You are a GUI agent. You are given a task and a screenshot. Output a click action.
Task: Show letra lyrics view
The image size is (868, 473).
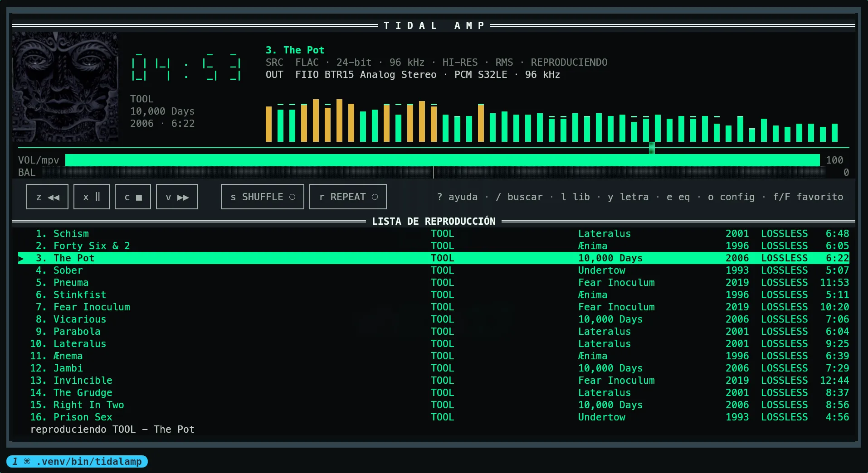tap(629, 197)
